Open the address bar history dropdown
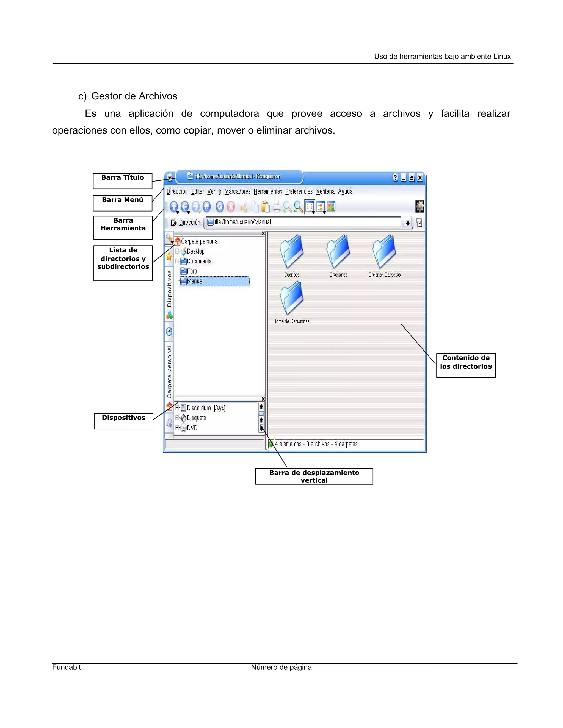Image resolution: width=563 pixels, height=728 pixels. (407, 223)
